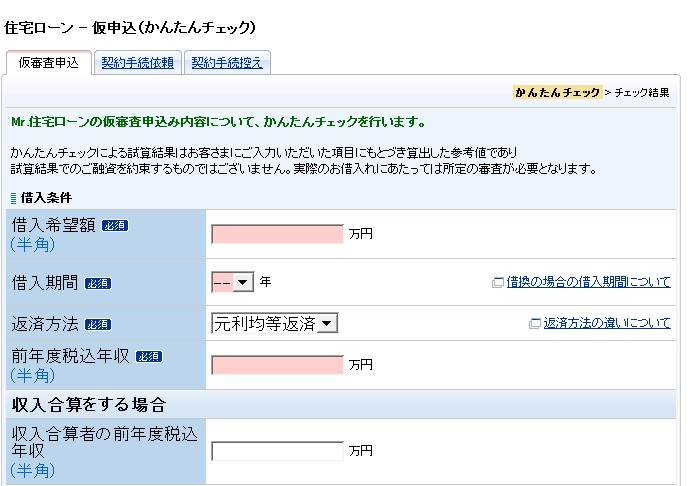688x486 pixels.
Task: Click the popup window icon beside 返済方法の違いについて
Action: pyautogui.click(x=535, y=324)
